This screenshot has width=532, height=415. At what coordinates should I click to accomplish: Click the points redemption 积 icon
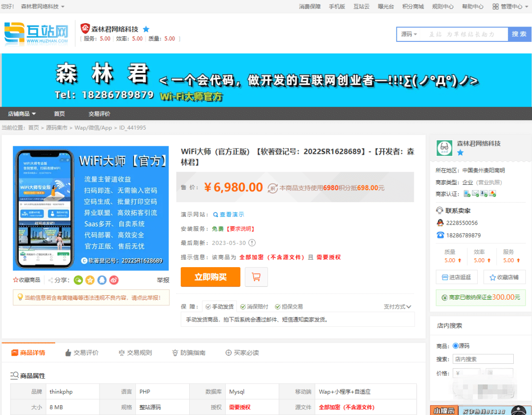click(x=272, y=188)
